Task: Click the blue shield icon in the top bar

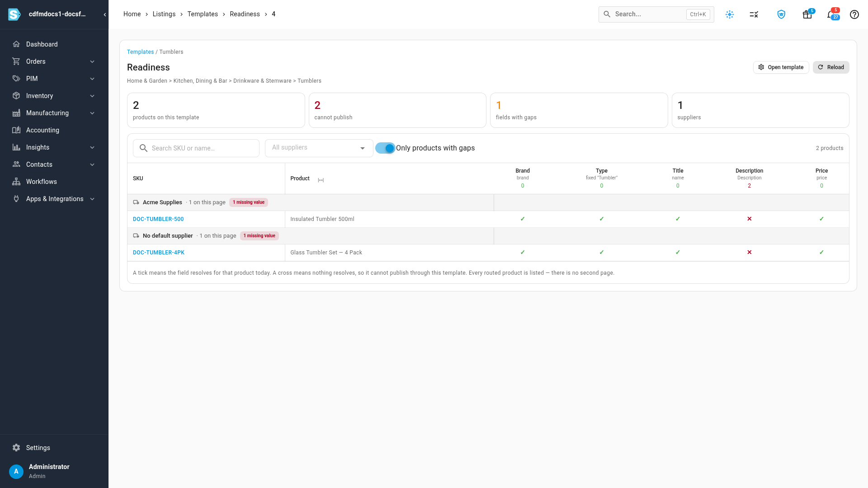Action: (781, 14)
